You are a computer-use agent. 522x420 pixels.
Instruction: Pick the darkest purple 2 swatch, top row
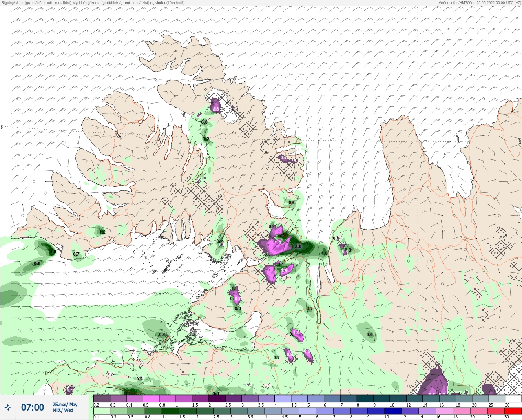pyautogui.click(x=217, y=398)
